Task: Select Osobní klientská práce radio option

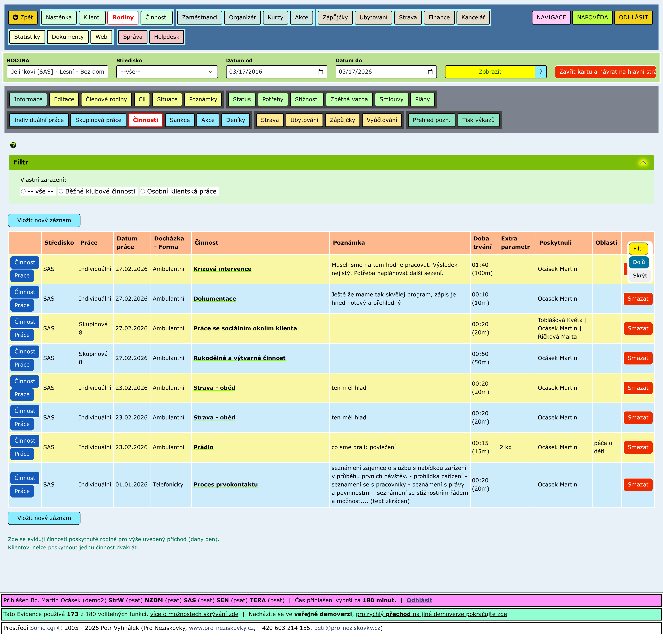Action: pyautogui.click(x=143, y=192)
